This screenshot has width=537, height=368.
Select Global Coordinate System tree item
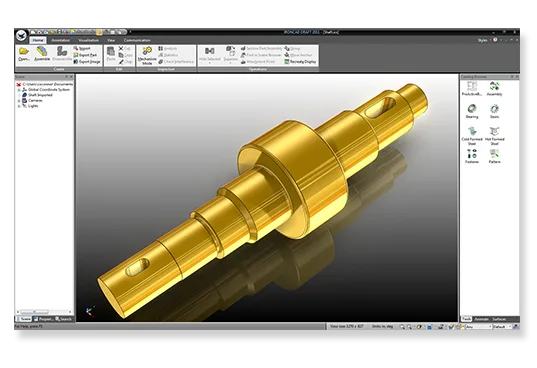click(46, 90)
